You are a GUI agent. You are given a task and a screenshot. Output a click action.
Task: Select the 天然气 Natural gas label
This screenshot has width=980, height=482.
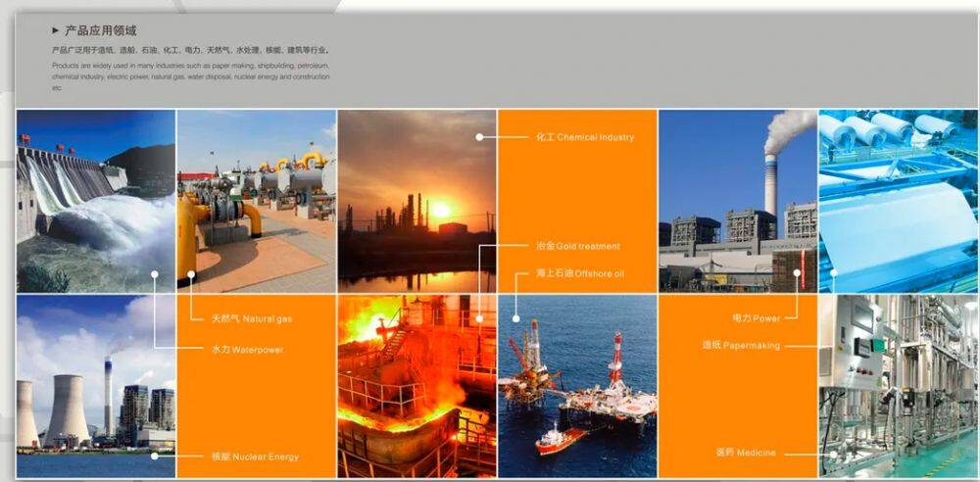click(252, 318)
